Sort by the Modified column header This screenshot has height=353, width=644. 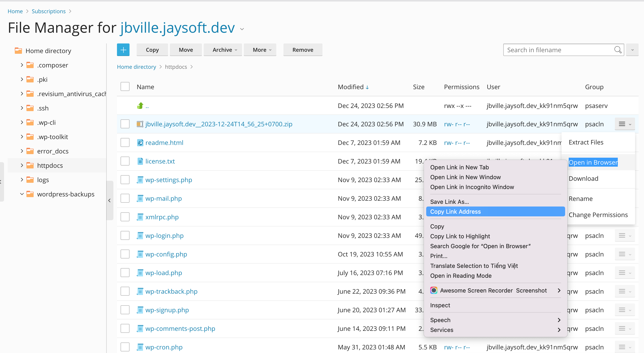pos(350,87)
